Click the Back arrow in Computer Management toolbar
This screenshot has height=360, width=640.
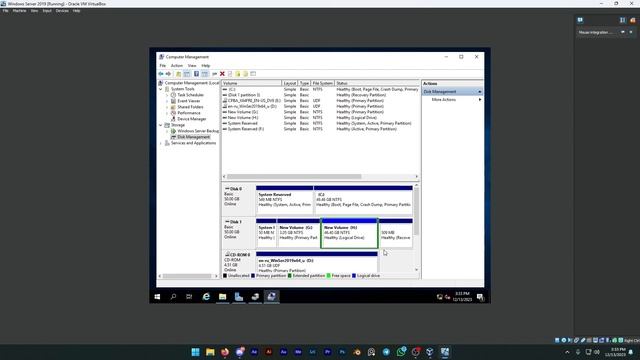click(161, 74)
